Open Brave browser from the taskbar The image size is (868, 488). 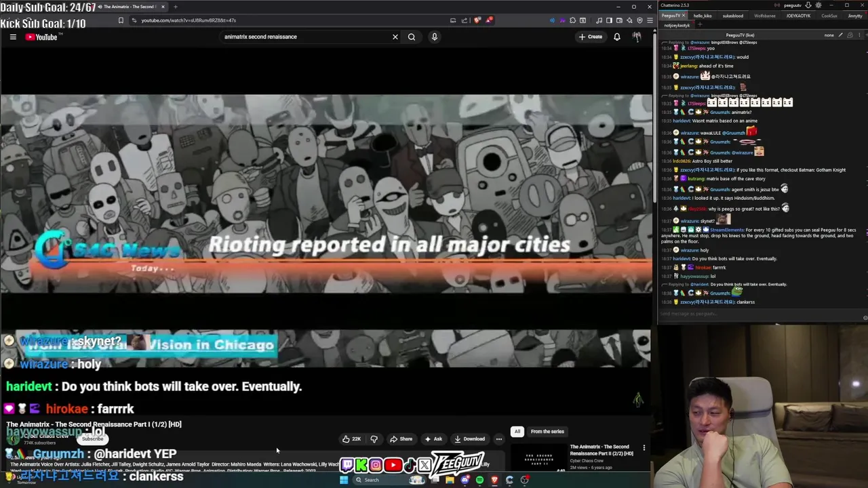[494, 480]
